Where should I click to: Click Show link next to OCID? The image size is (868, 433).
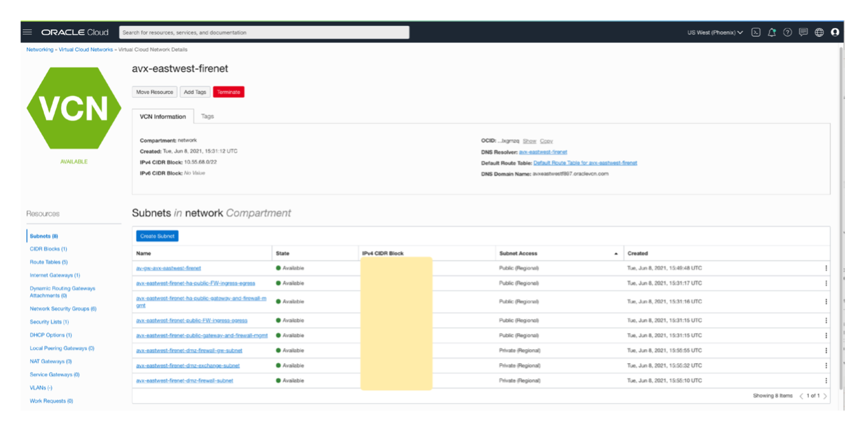530,141
